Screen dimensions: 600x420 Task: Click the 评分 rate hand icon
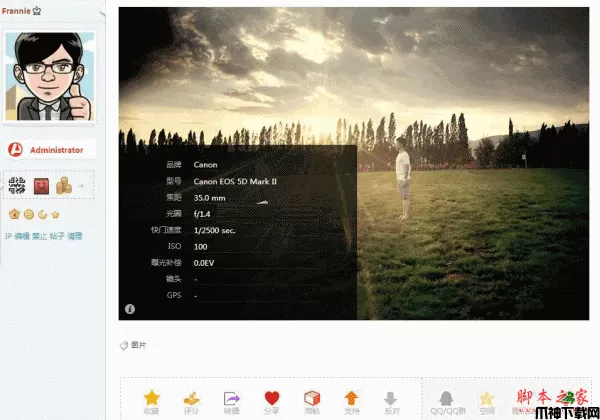(x=191, y=399)
